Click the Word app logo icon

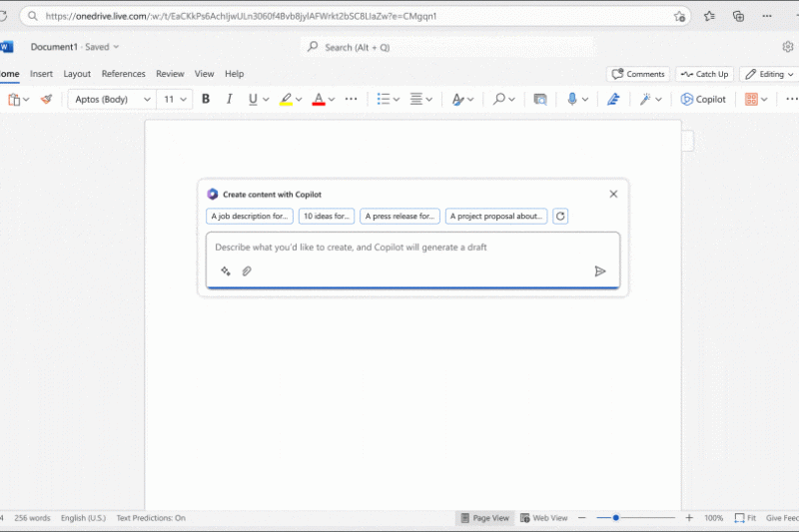click(7, 47)
